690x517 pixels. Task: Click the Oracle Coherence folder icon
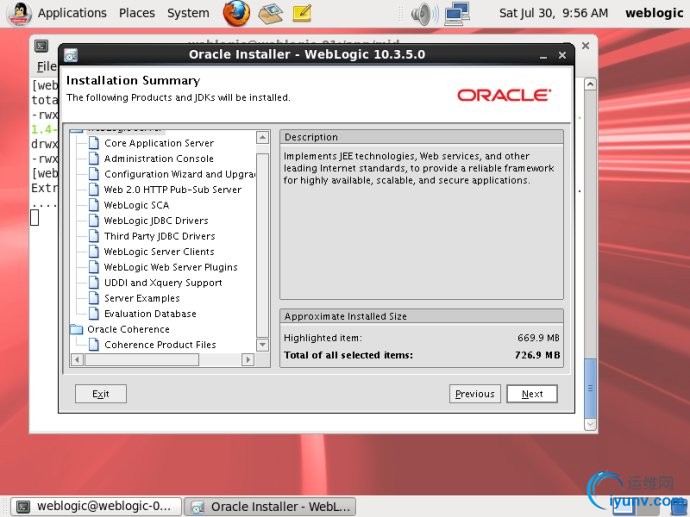pos(77,329)
